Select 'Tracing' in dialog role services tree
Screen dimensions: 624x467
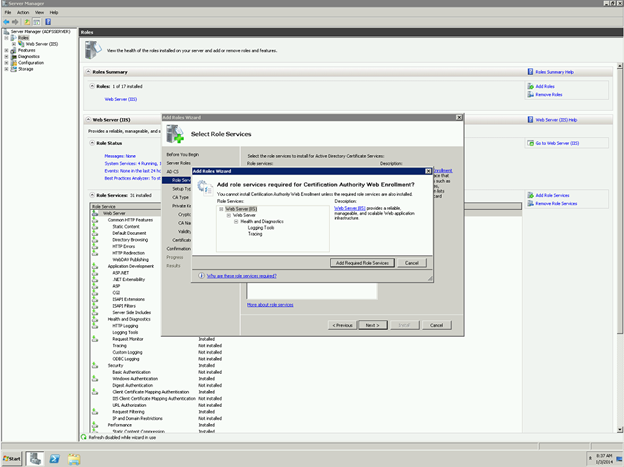pyautogui.click(x=255, y=234)
